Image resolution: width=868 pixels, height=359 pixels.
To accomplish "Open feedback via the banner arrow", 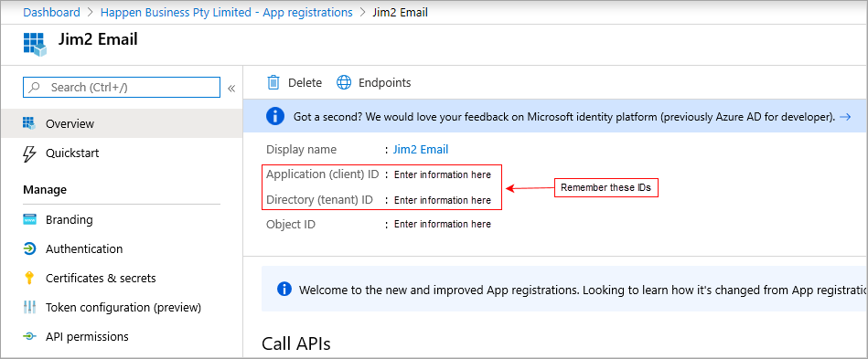I will [x=845, y=117].
